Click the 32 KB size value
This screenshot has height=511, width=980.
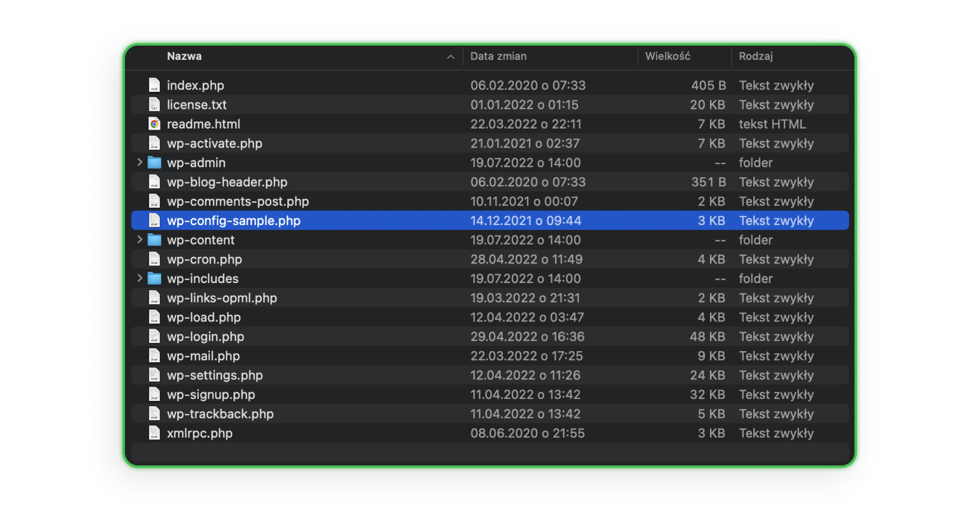(x=708, y=394)
